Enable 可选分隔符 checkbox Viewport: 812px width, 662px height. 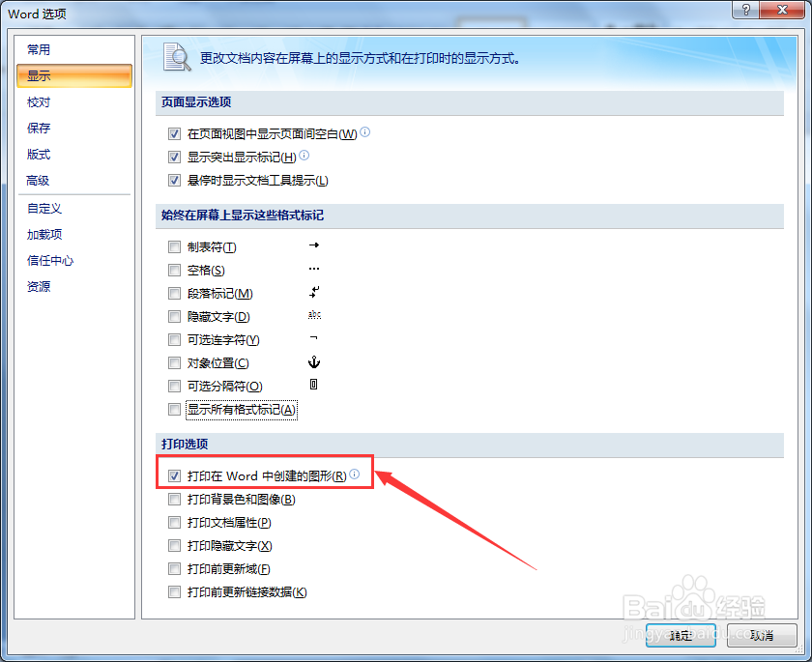click(175, 387)
